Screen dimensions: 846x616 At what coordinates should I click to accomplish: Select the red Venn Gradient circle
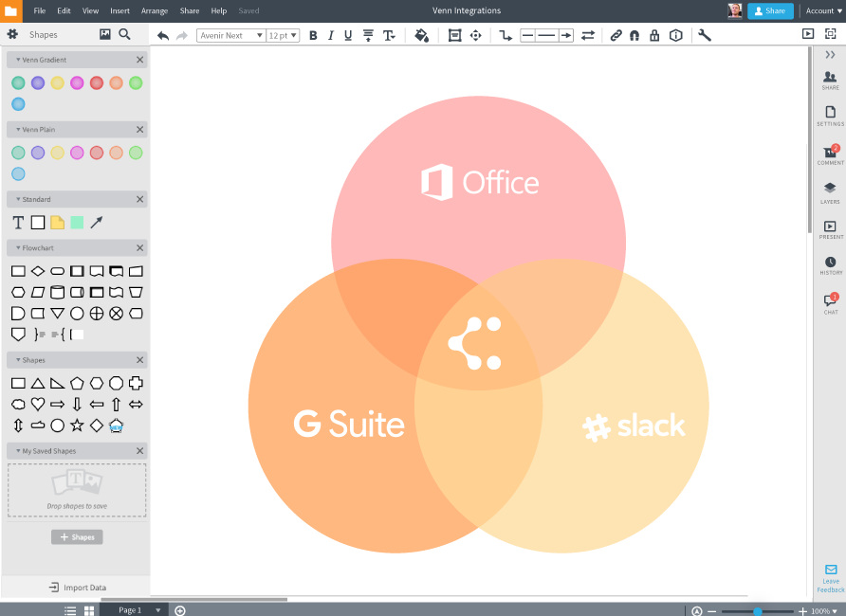(x=97, y=82)
